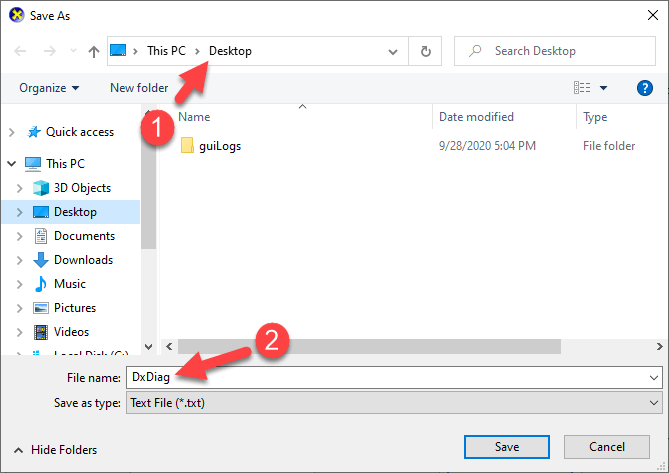Click the Music note icon
Image resolution: width=669 pixels, height=473 pixels.
(x=41, y=284)
